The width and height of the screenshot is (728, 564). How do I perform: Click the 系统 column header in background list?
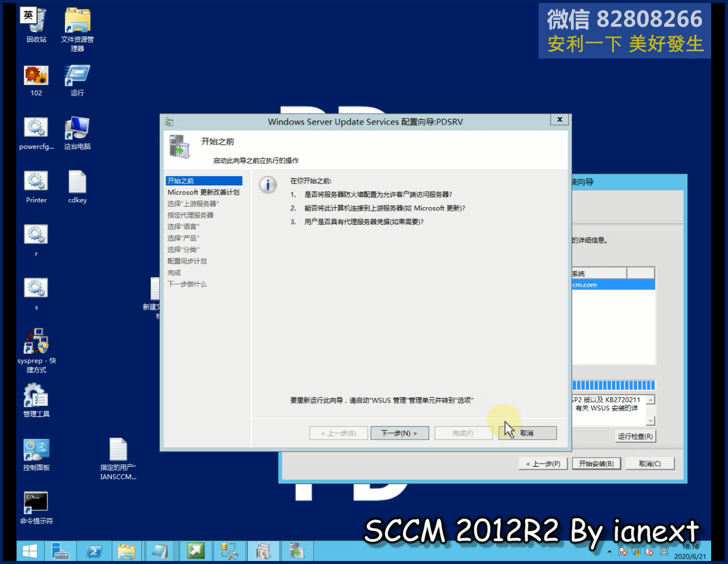[598, 274]
